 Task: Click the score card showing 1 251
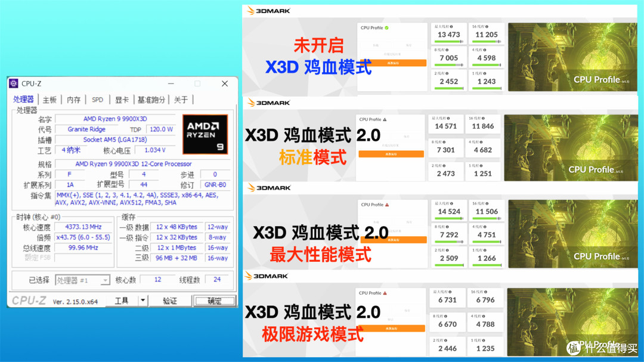(483, 172)
